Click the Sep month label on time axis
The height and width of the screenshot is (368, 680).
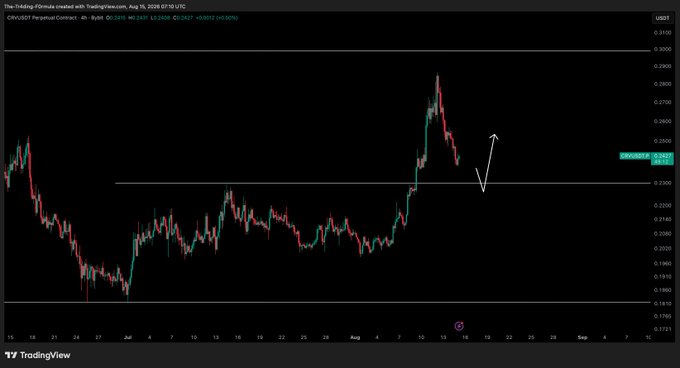[582, 337]
